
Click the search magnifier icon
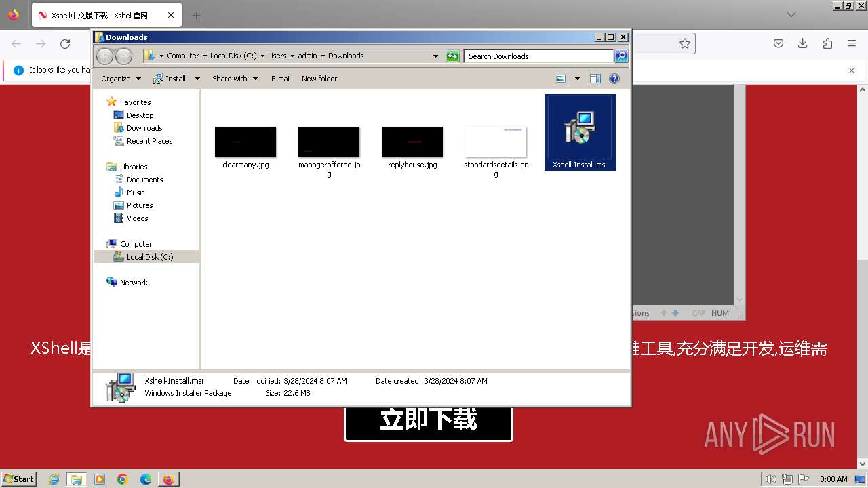(621, 56)
